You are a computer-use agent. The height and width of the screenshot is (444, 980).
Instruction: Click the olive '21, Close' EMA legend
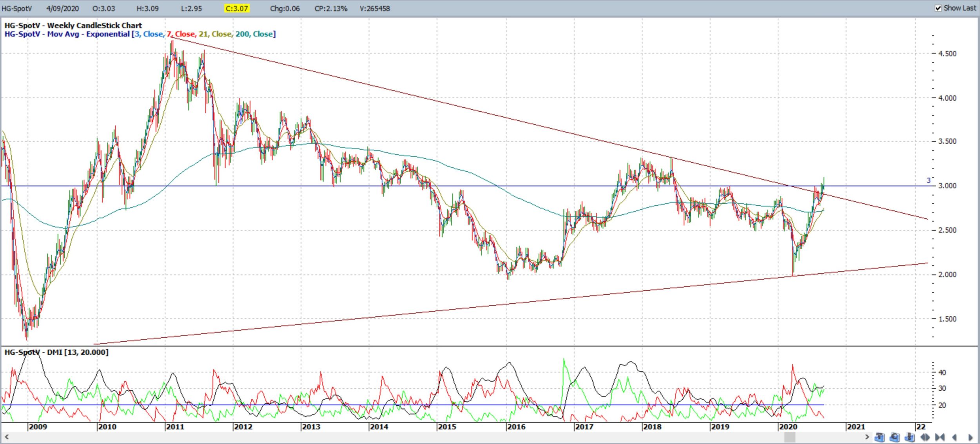[215, 34]
